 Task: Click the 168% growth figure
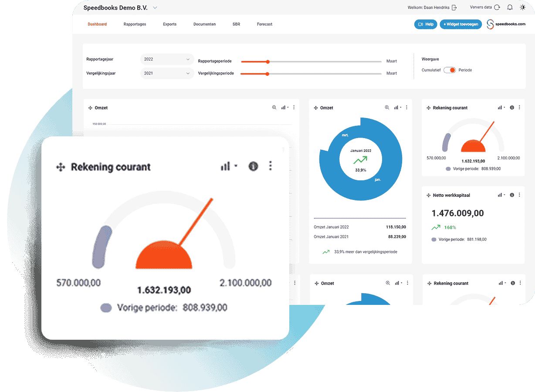coord(450,227)
